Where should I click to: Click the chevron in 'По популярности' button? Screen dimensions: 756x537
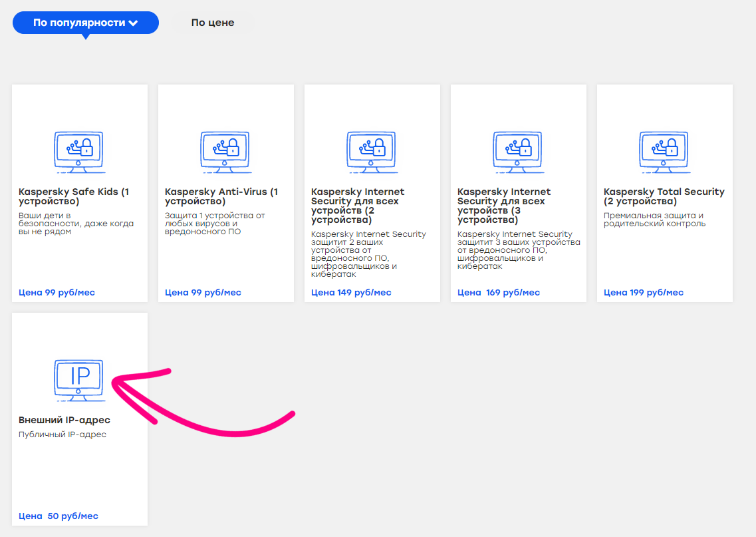[133, 23]
